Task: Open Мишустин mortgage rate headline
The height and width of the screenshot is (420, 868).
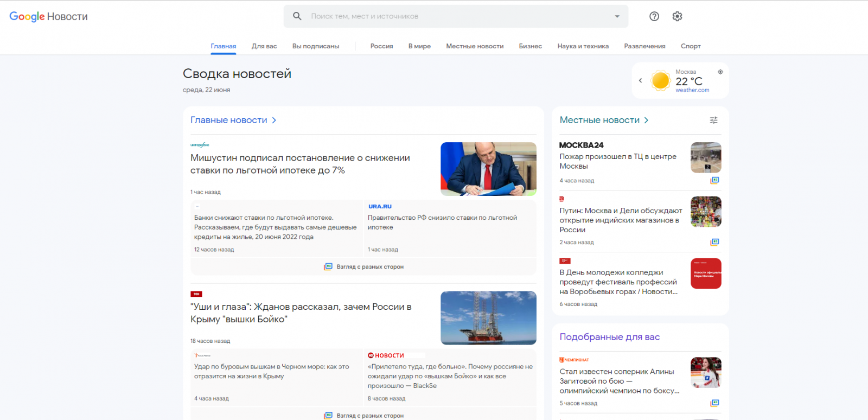Action: [x=300, y=164]
